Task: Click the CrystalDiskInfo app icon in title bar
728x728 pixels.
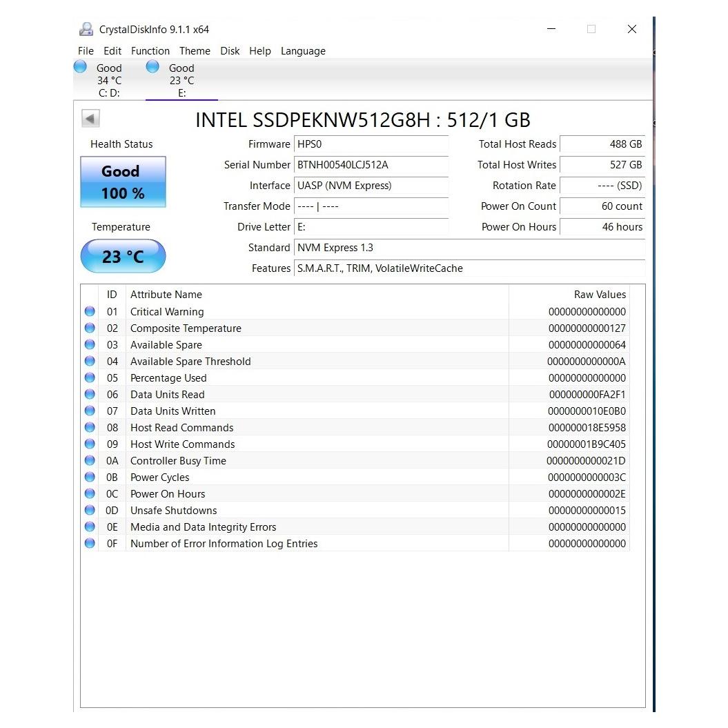Action: point(86,29)
